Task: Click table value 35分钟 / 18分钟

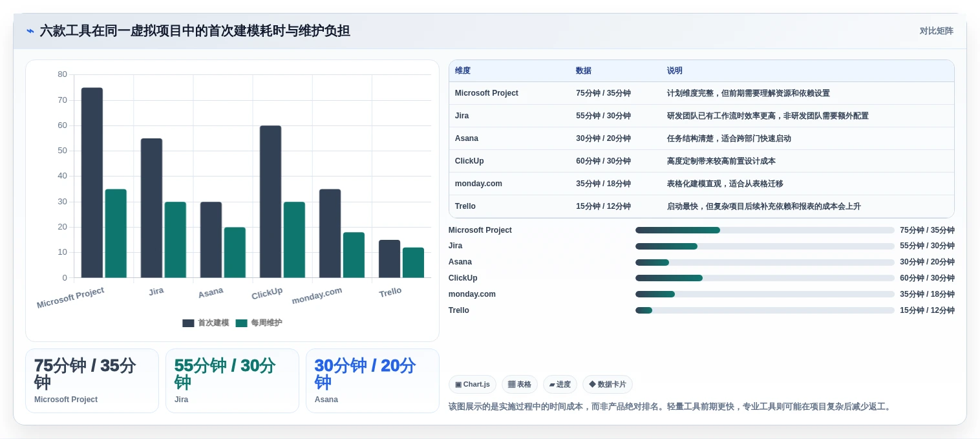Action: pos(603,184)
